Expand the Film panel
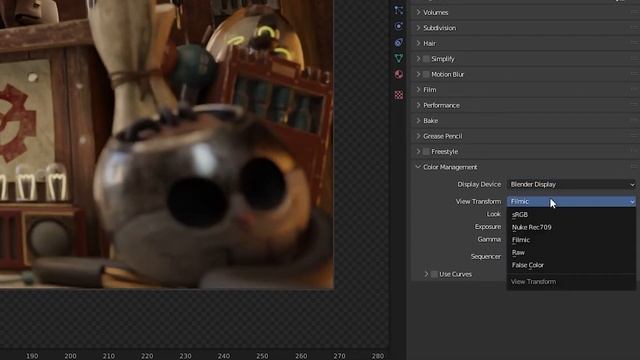Viewport: 640px width, 360px height. coord(418,89)
